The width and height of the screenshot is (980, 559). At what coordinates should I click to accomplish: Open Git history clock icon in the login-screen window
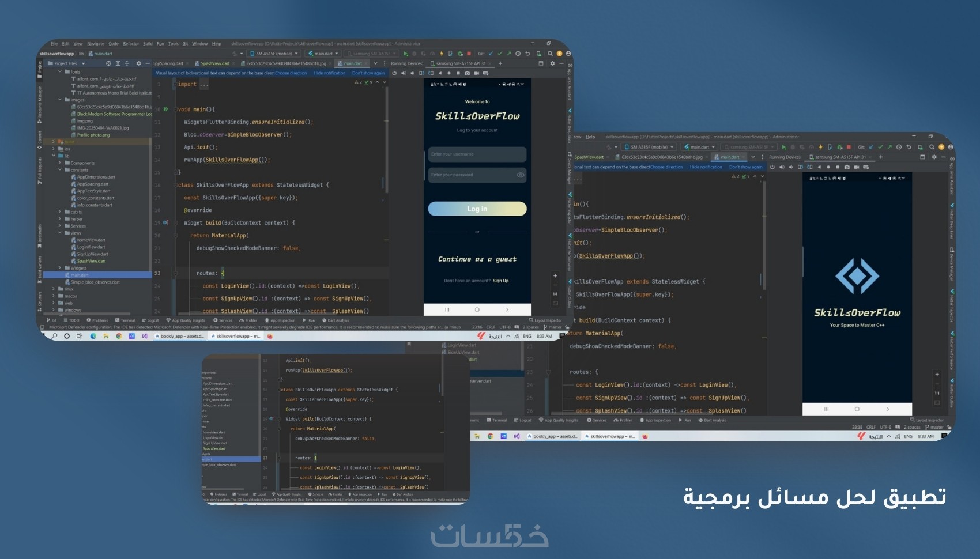coord(518,54)
